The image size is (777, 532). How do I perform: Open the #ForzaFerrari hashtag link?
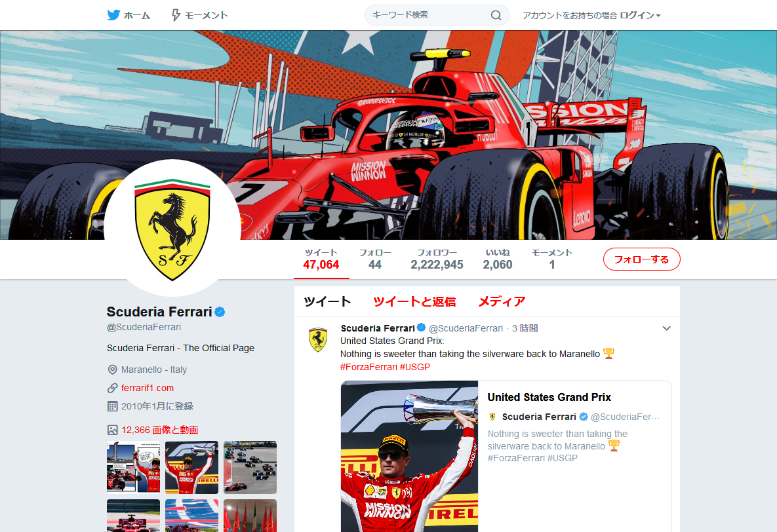(x=369, y=367)
